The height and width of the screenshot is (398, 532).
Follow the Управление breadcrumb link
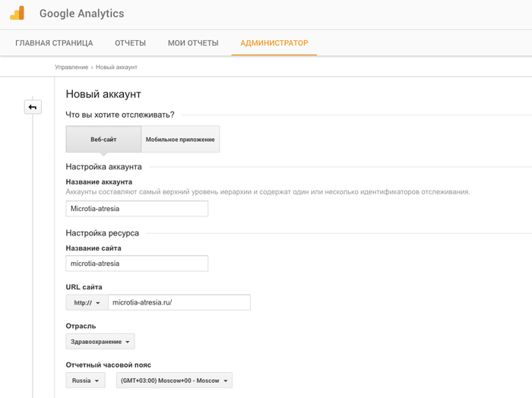click(x=71, y=67)
